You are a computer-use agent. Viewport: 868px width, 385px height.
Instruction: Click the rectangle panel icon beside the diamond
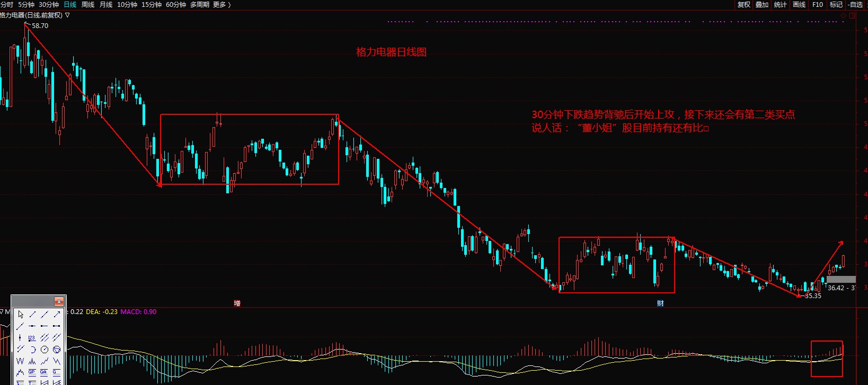[x=852, y=15]
